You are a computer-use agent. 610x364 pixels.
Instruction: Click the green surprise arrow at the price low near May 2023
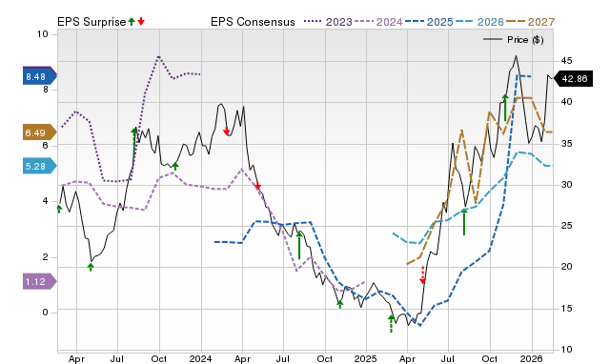click(91, 267)
